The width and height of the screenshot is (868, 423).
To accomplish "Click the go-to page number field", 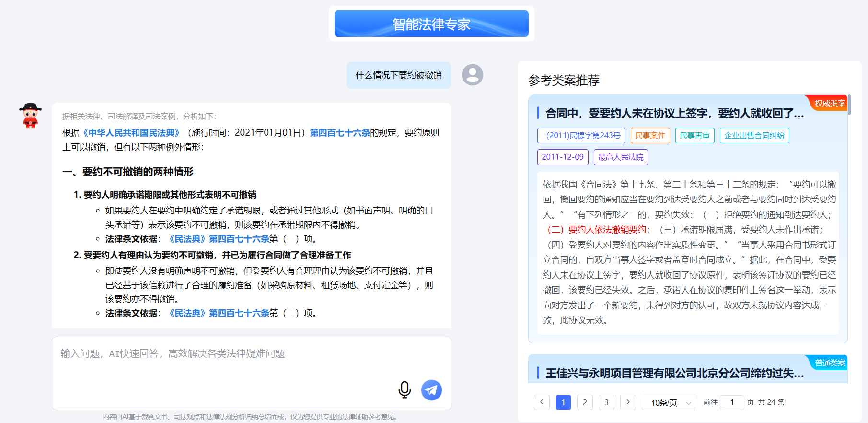I will [x=732, y=402].
